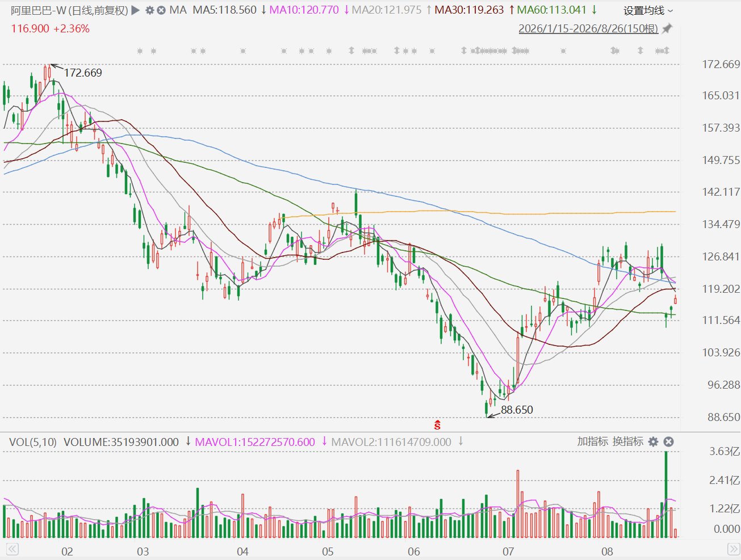The image size is (741, 560).
Task: Expand the 设置均线 dropdown
Action: pyautogui.click(x=648, y=11)
